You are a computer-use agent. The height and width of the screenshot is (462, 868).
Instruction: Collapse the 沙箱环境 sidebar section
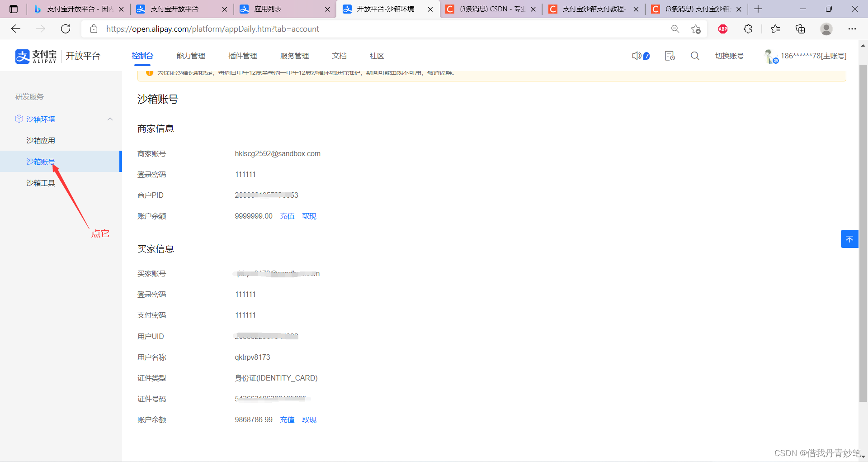(110, 119)
